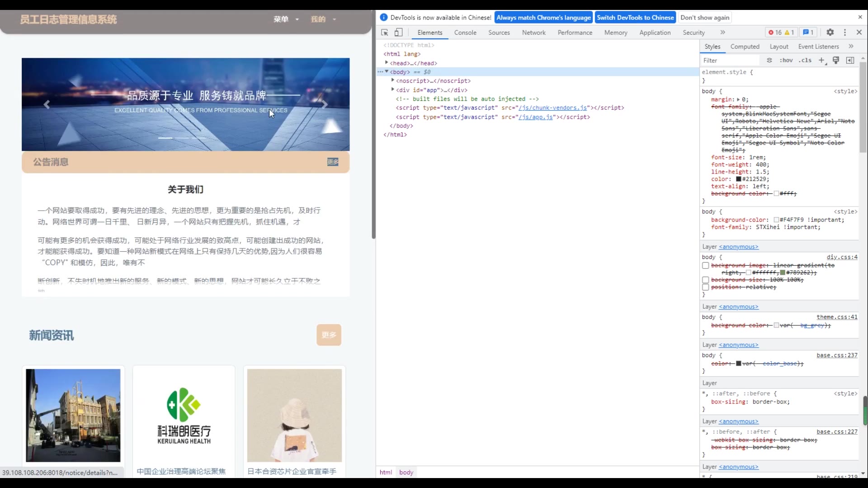868x488 pixels.
Task: Switch to the Sources tab
Action: click(x=499, y=33)
